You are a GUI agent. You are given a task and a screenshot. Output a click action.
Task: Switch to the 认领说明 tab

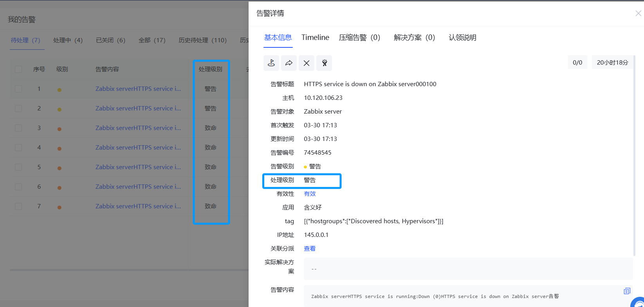(x=462, y=38)
